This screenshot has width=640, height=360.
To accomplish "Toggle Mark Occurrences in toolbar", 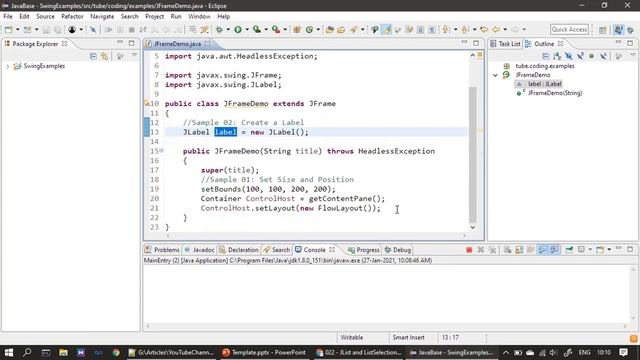I will pos(386,29).
